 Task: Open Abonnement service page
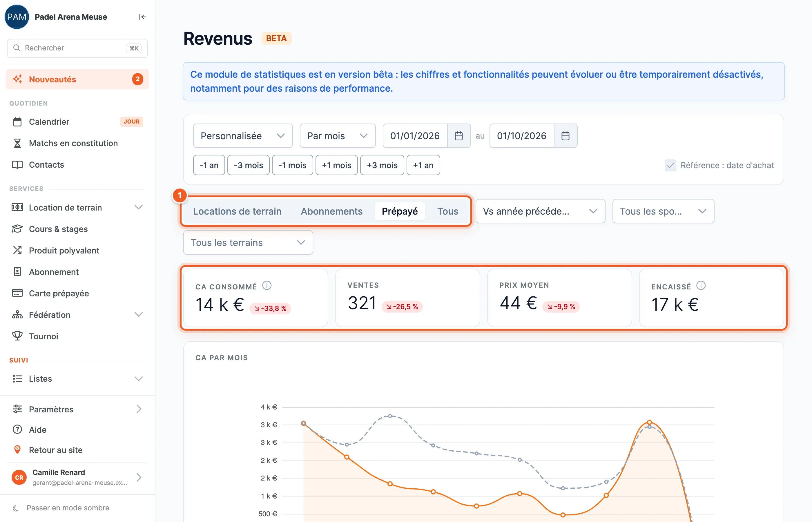77,272
